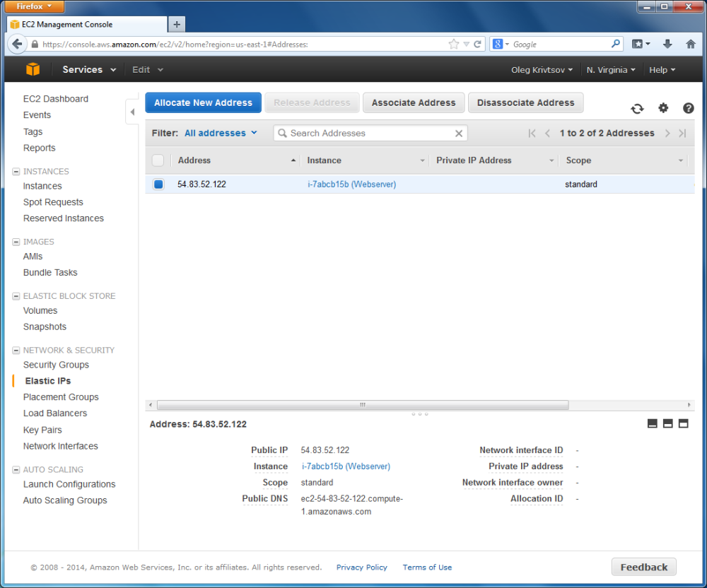
Task: Open the Terms of Use link
Action: click(427, 568)
